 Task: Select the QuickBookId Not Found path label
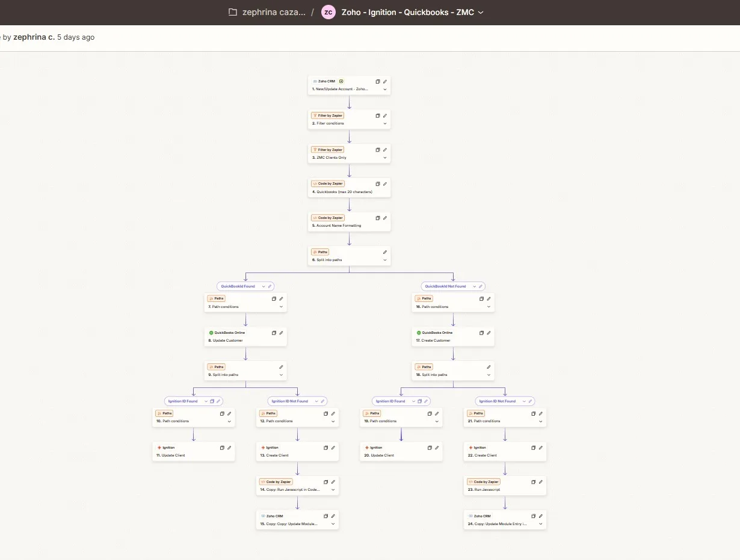point(445,286)
